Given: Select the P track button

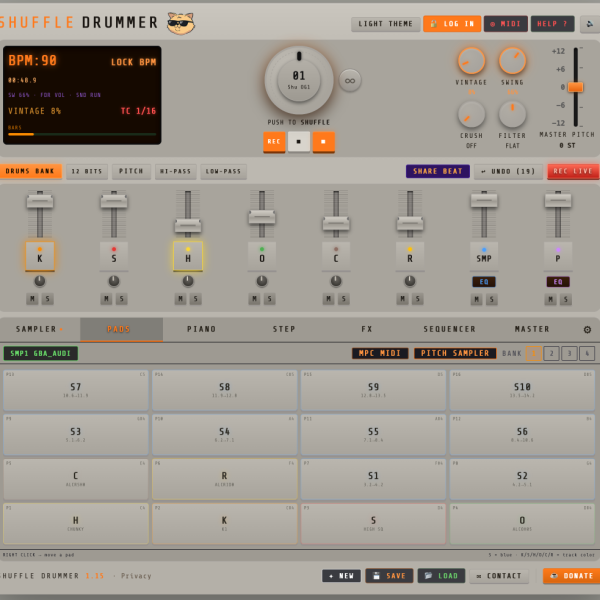Looking at the screenshot, I should click(558, 256).
